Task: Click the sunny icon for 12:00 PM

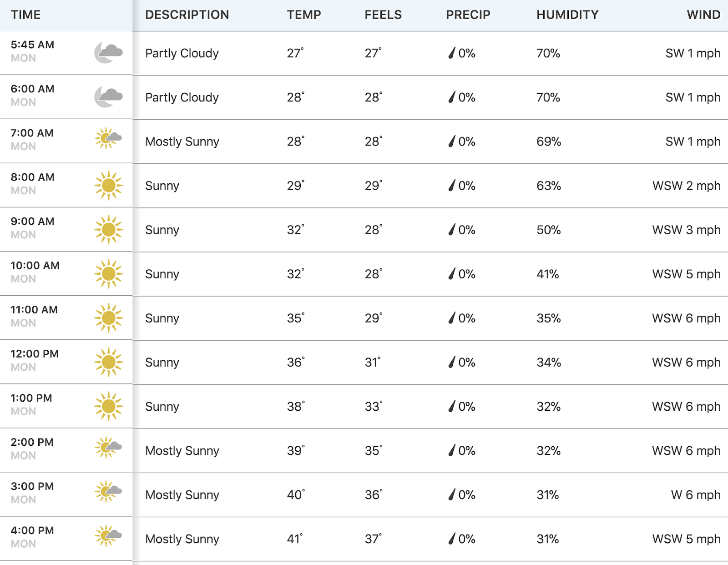Action: tap(108, 362)
